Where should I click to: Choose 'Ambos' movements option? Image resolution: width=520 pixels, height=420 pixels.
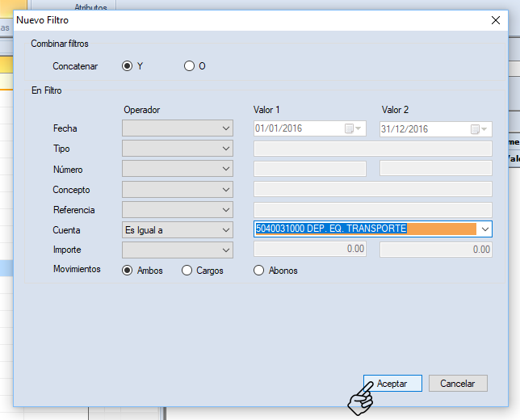pyautogui.click(x=127, y=271)
